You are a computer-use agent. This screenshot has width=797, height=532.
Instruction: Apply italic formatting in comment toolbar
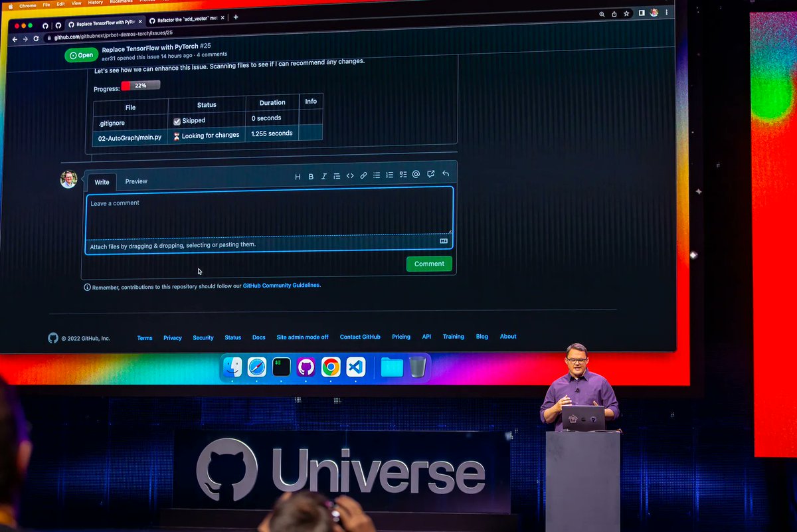coord(323,177)
